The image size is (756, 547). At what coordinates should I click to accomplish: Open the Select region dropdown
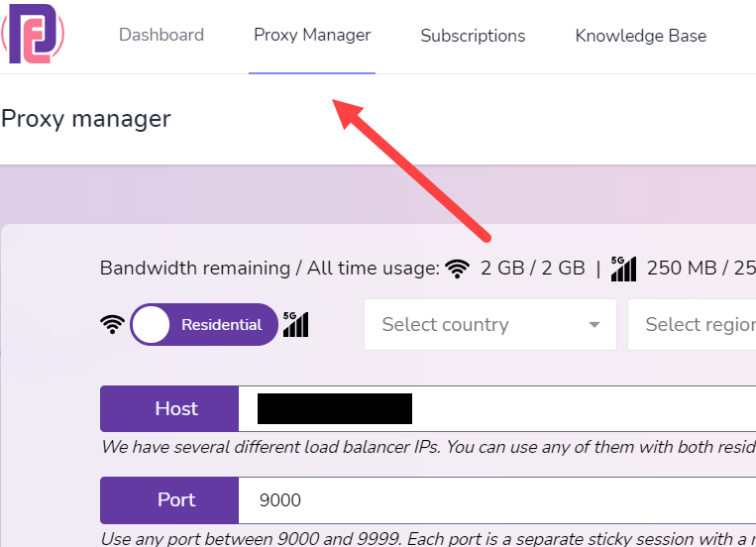tap(692, 325)
